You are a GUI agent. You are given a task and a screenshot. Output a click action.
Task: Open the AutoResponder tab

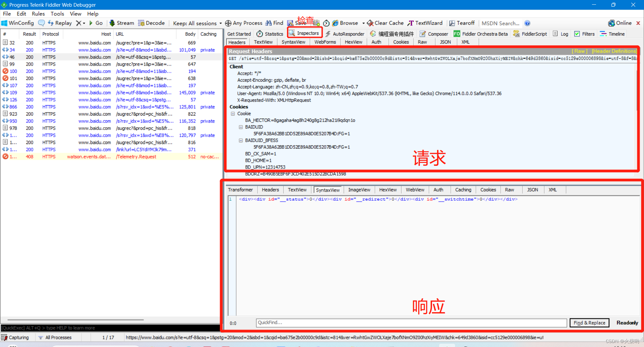[345, 34]
